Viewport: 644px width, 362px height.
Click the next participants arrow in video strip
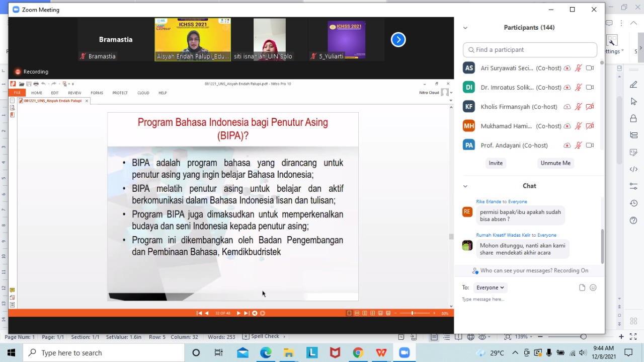[x=398, y=40]
